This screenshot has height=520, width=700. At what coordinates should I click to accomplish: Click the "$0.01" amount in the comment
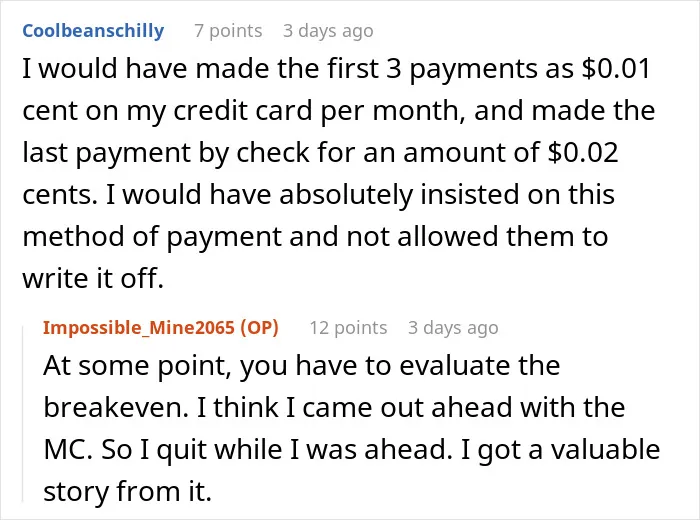coord(616,68)
